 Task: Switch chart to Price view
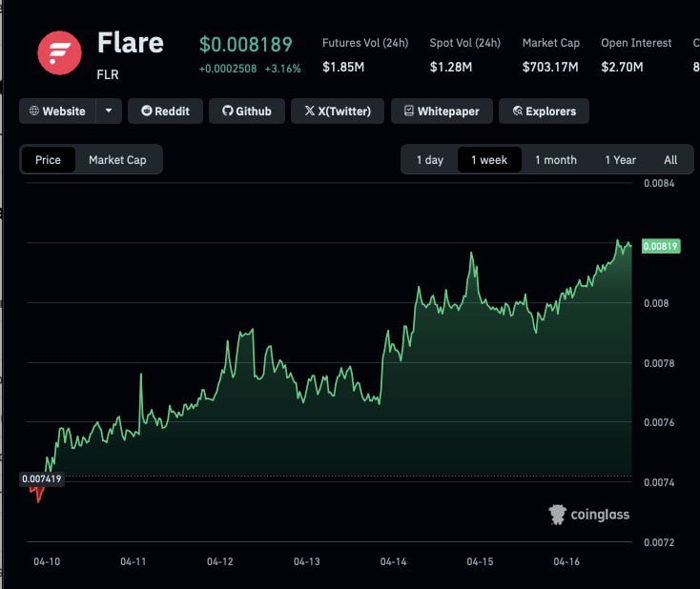[48, 160]
